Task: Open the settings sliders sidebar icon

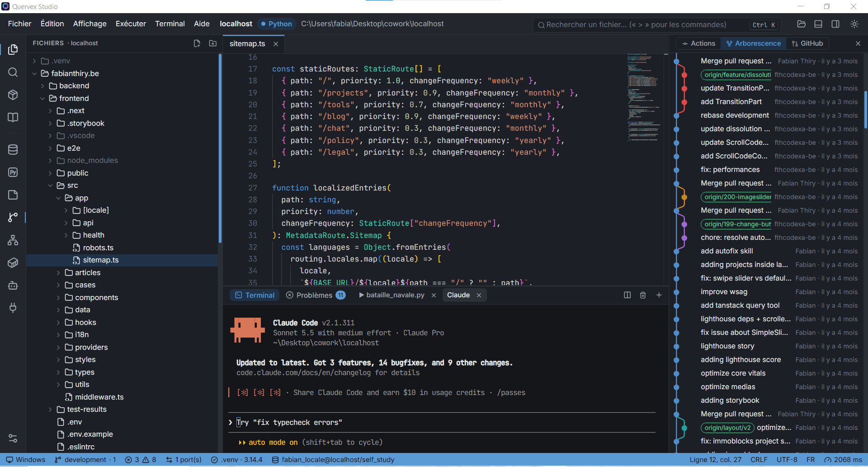Action: (x=13, y=438)
